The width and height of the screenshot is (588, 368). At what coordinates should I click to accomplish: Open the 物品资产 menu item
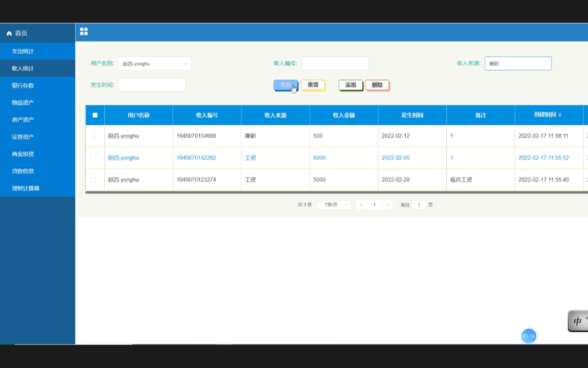(x=37, y=103)
